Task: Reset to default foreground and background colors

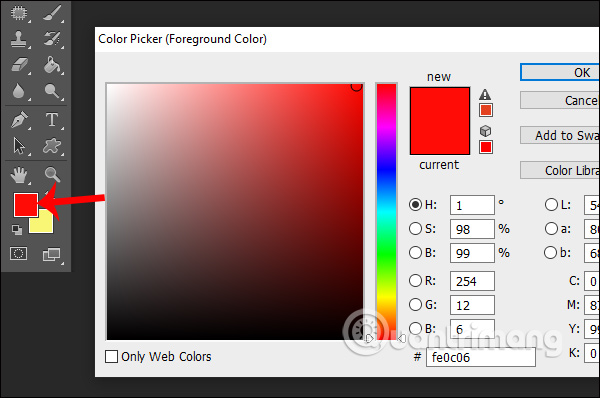Action: [x=16, y=230]
